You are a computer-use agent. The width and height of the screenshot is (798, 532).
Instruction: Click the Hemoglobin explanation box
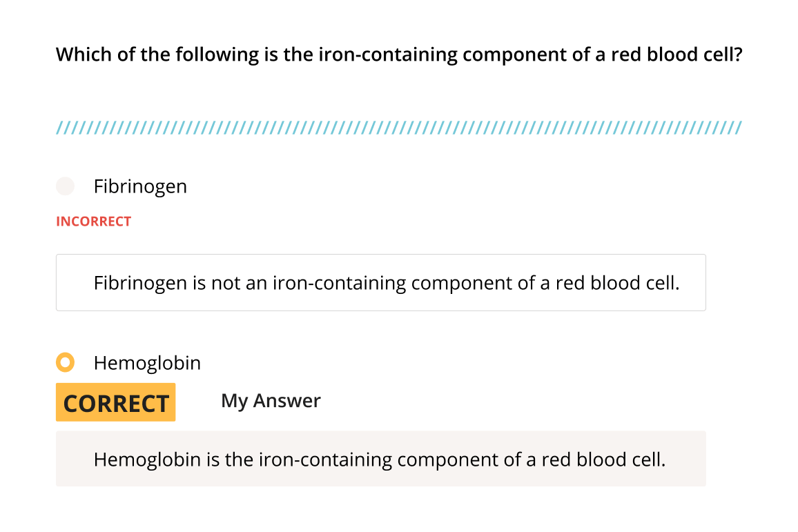coord(380,459)
